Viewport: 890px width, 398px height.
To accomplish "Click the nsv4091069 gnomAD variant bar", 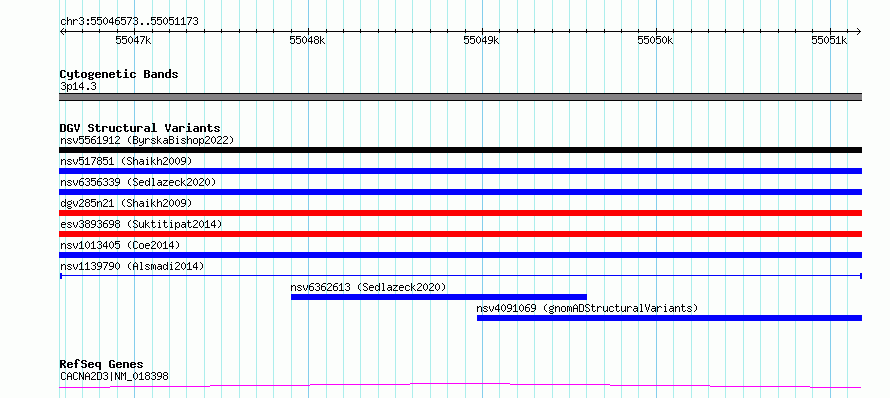I will click(x=669, y=318).
